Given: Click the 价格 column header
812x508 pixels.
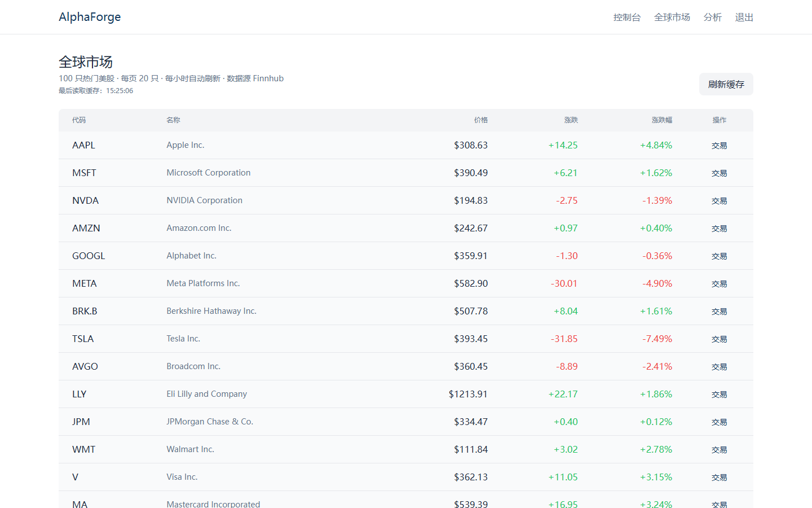Looking at the screenshot, I should click(x=480, y=120).
